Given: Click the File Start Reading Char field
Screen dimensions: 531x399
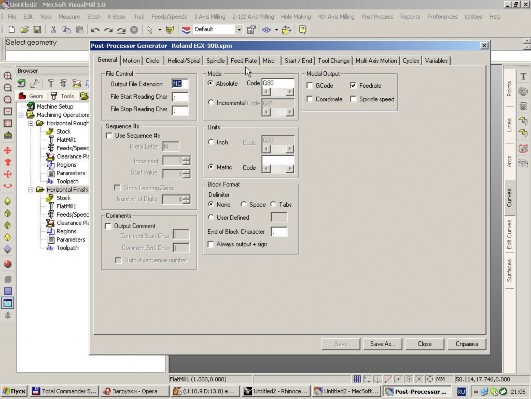Looking at the screenshot, I should pyautogui.click(x=180, y=97).
